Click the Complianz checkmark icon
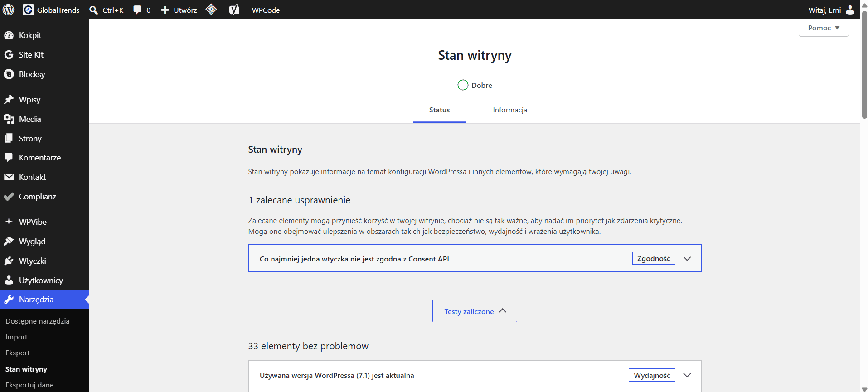The width and height of the screenshot is (868, 392). click(x=9, y=196)
